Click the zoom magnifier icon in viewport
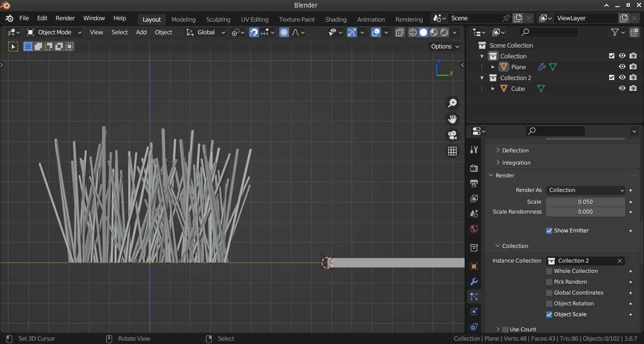The height and width of the screenshot is (344, 644). [452, 103]
